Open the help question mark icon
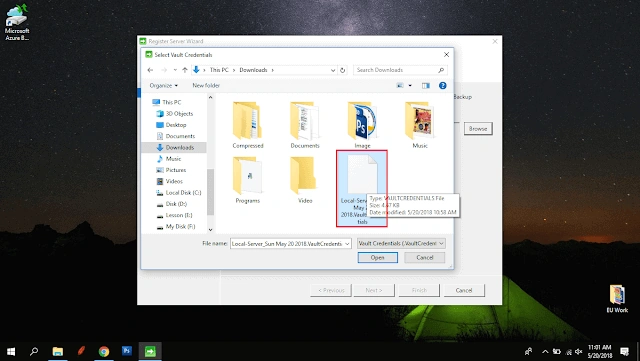The width and height of the screenshot is (640, 361). (442, 85)
